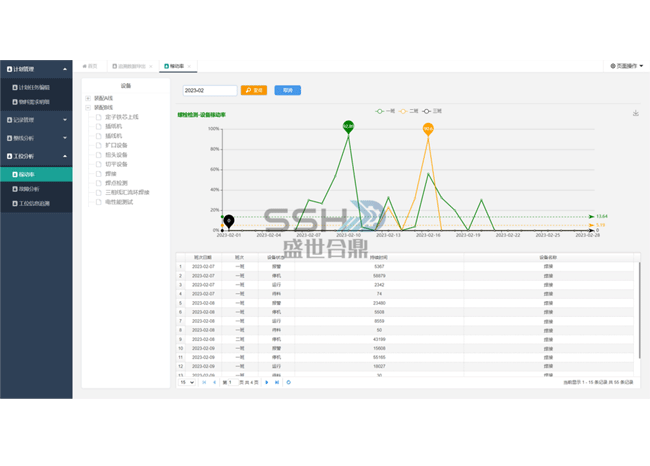The height and width of the screenshot is (466, 650).
Task: Click the page number input field
Action: coord(232,382)
